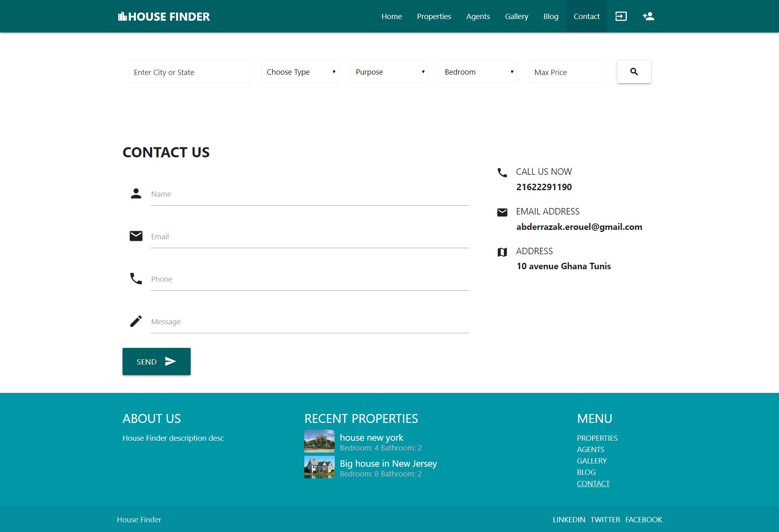This screenshot has height=532, width=779.
Task: Go to Properties in top navigation
Action: pos(434,16)
